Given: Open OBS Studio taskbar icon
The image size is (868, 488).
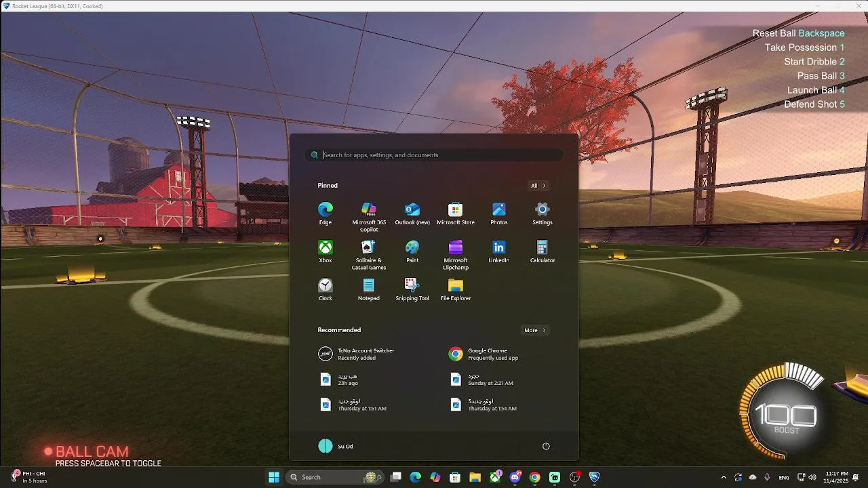Looking at the screenshot, I should tap(574, 477).
